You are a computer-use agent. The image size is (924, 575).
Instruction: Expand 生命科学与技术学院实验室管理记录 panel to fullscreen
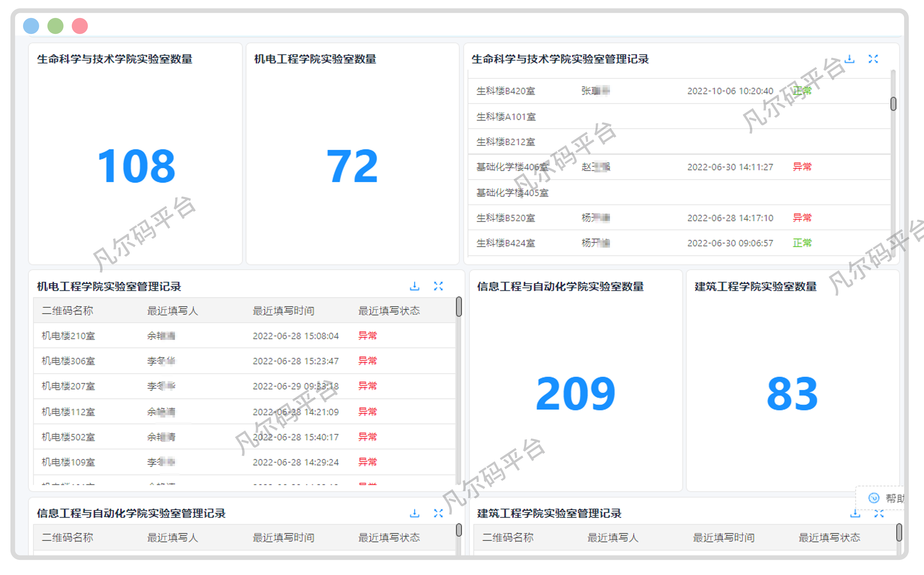coord(873,59)
